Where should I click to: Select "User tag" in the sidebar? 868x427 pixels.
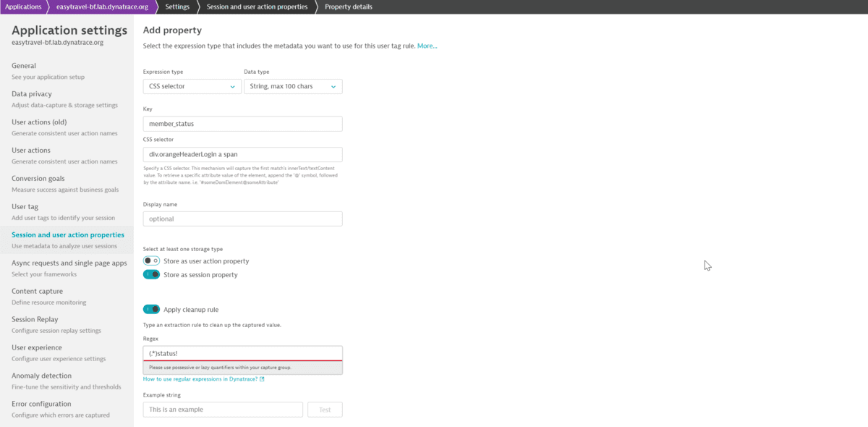24,206
